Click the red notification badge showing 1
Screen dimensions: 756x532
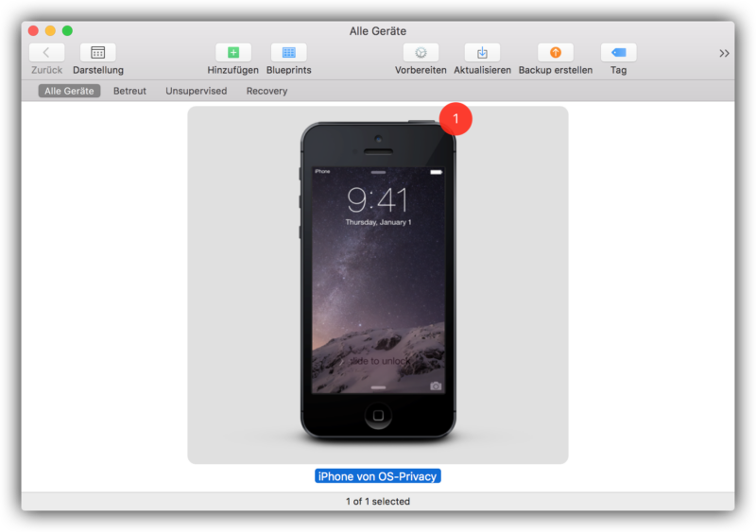pyautogui.click(x=455, y=119)
